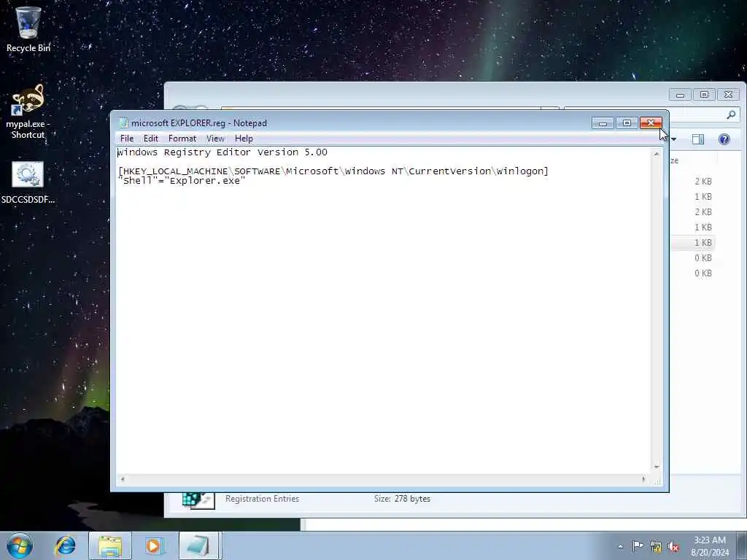The image size is (747, 560).
Task: Place cursor in the Winlogon registry key line
Action: (x=333, y=171)
